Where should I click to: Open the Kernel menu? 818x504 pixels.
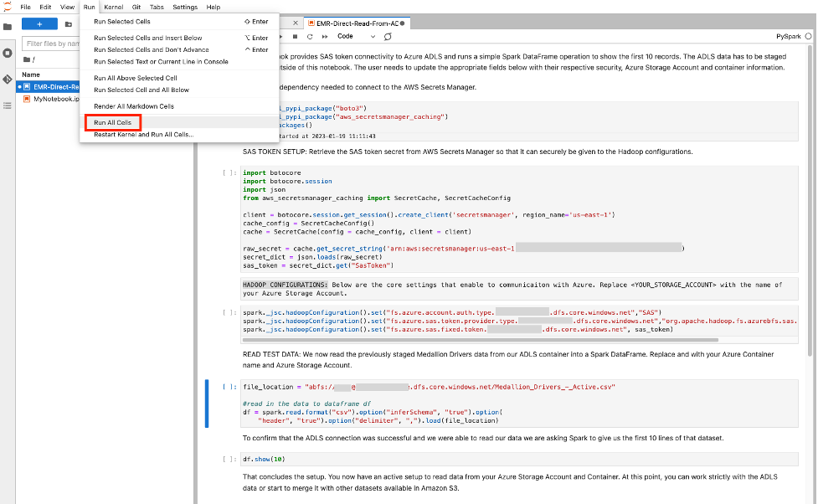(114, 7)
